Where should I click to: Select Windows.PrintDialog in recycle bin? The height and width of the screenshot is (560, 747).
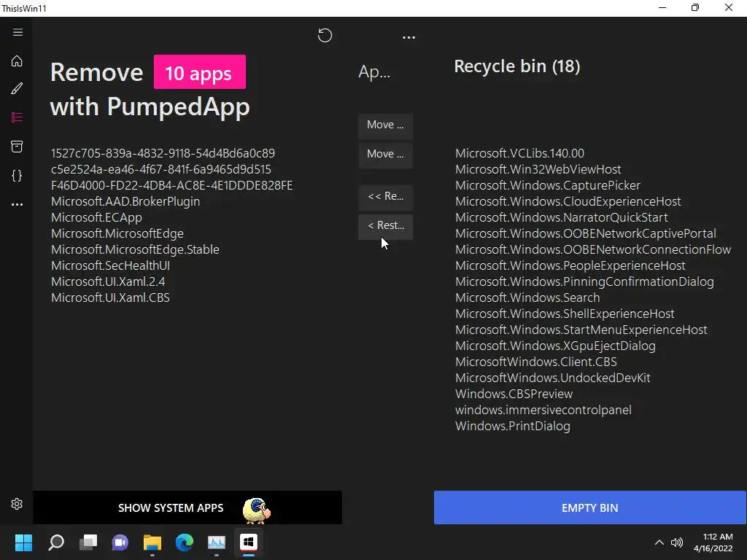point(513,426)
